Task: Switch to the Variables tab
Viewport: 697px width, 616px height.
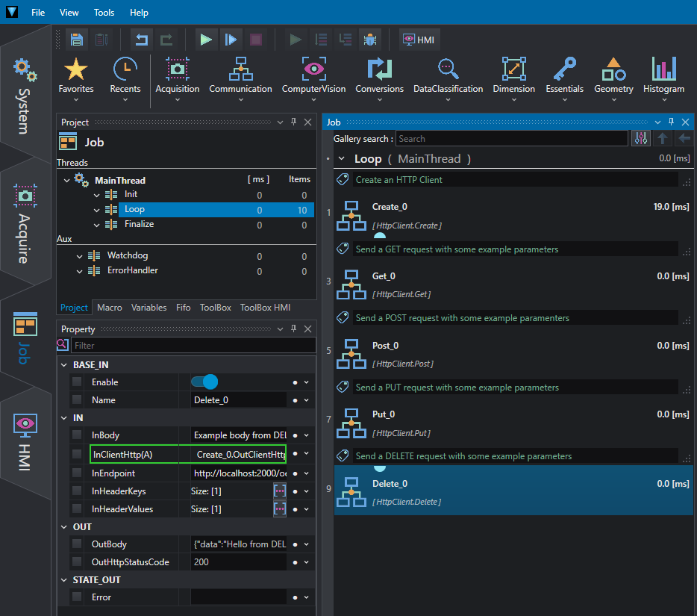Action: tap(149, 308)
